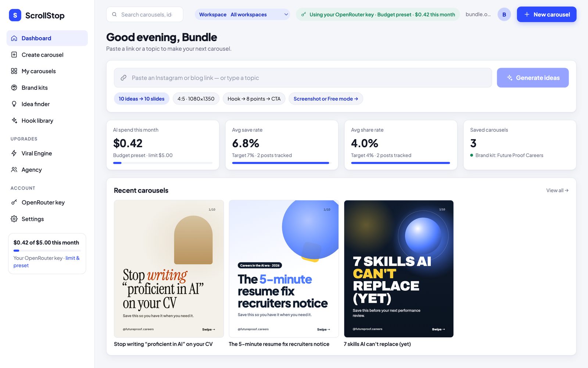Click the Saved carousels stat card

[520, 145]
